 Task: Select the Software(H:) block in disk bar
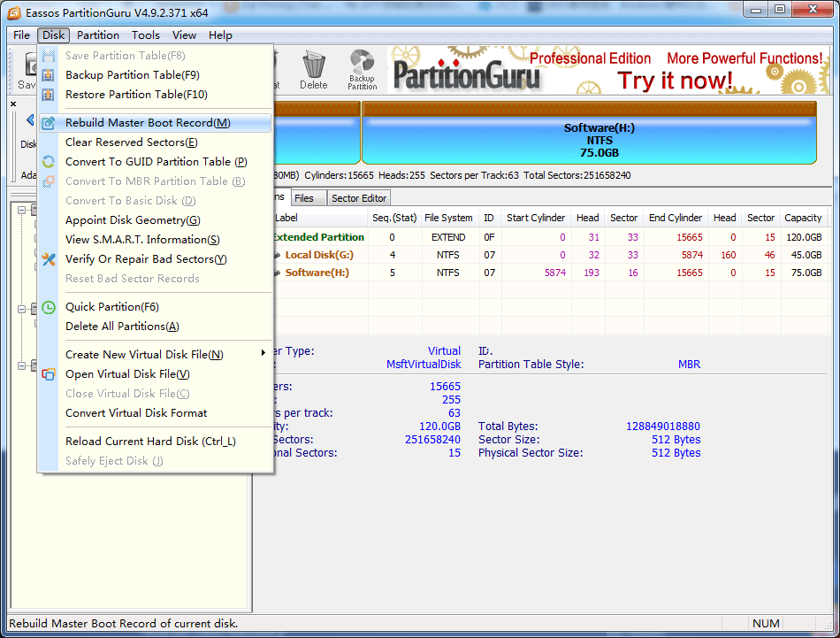tap(589, 133)
